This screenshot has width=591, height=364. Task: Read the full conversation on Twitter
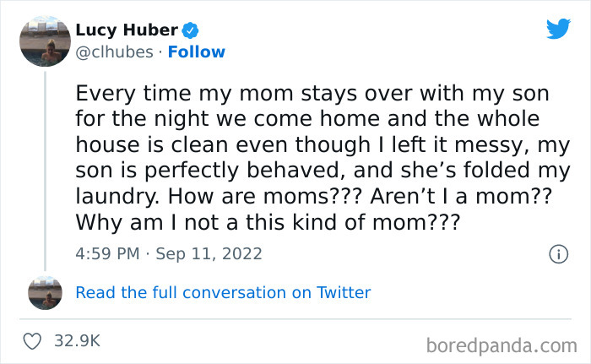(x=223, y=293)
